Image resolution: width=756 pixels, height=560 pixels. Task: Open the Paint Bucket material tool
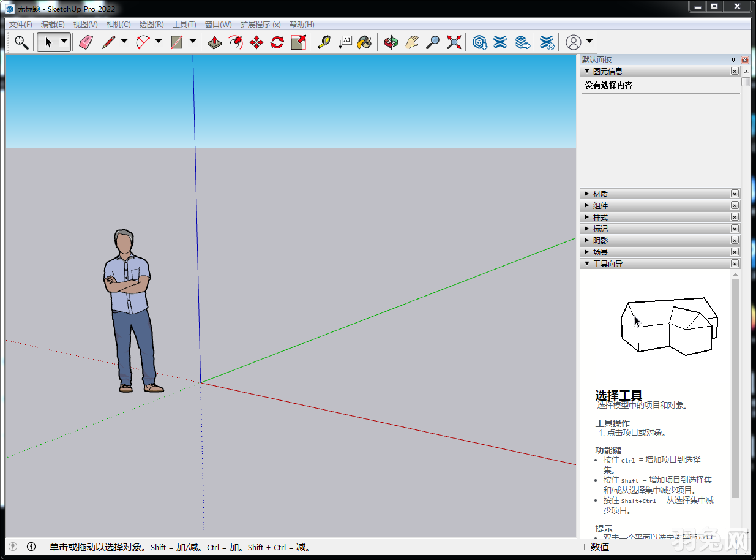click(x=362, y=42)
